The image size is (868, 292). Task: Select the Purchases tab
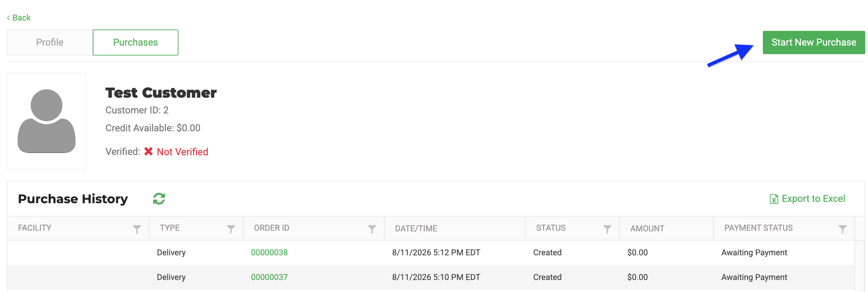(136, 42)
